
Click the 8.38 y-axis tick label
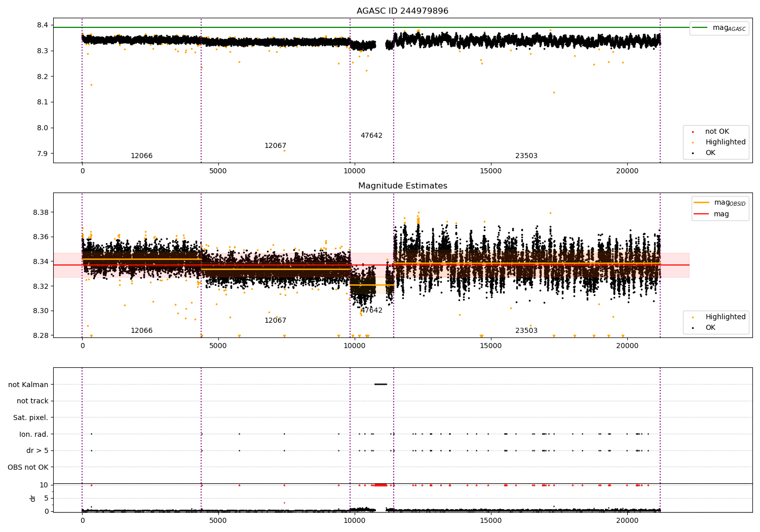pyautogui.click(x=41, y=212)
